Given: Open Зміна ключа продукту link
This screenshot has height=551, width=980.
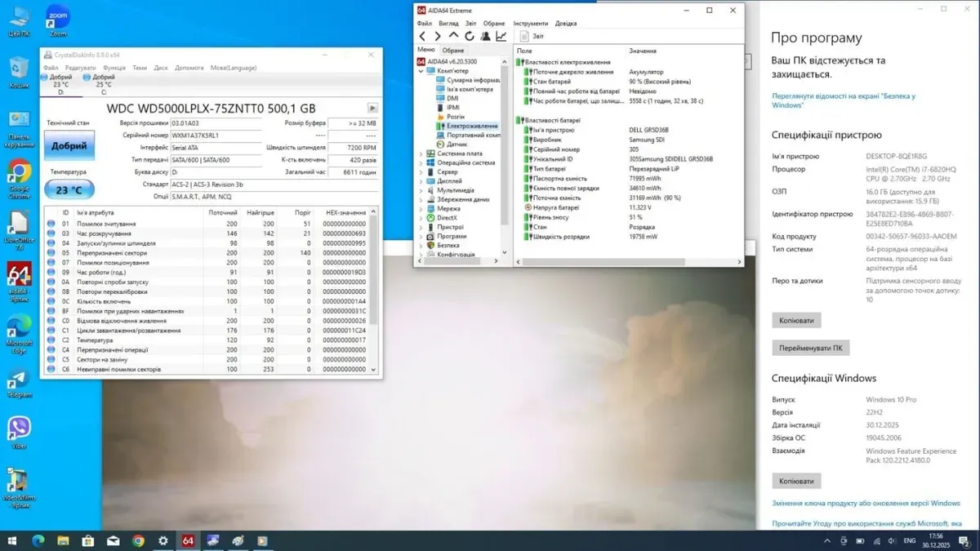Looking at the screenshot, I should [x=854, y=503].
